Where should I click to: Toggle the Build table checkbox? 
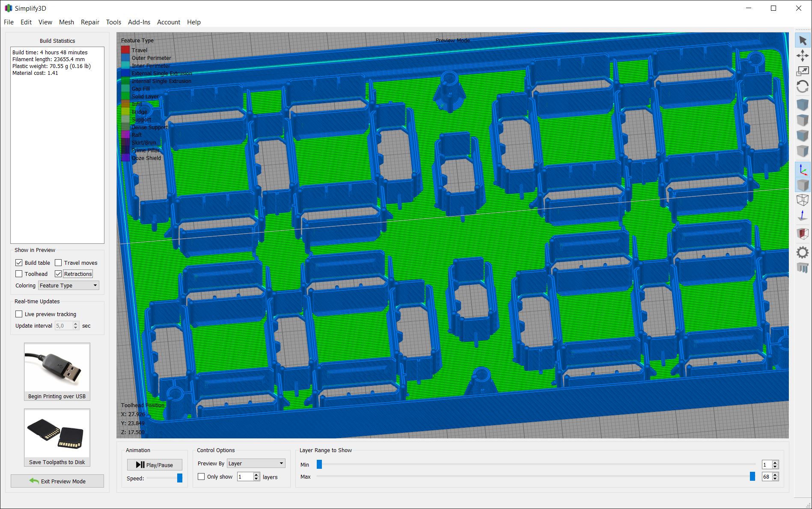(x=19, y=263)
